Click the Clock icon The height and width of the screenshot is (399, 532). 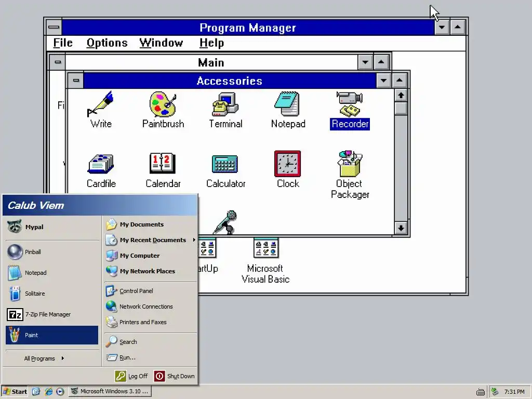[x=288, y=170]
